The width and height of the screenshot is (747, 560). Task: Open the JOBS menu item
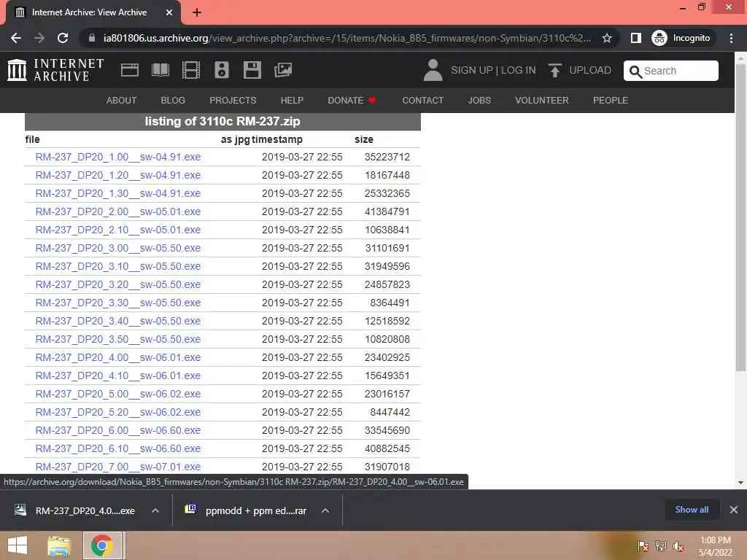tap(479, 101)
